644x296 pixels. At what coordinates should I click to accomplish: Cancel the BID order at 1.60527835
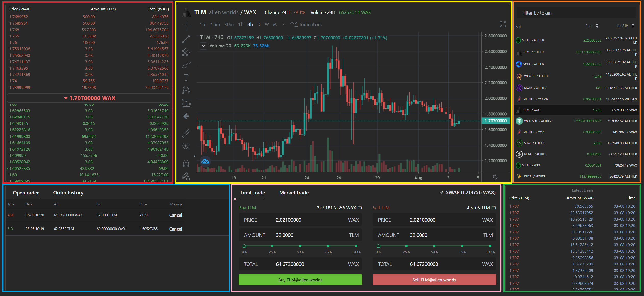click(176, 229)
